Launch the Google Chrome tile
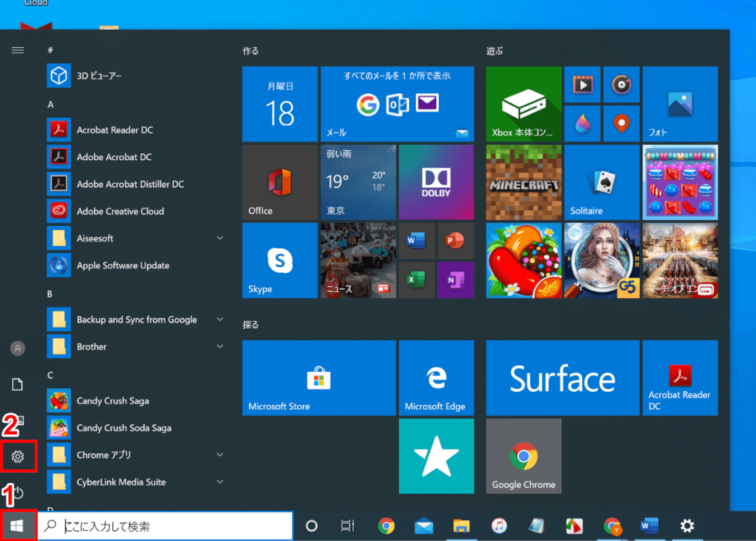 pyautogui.click(x=523, y=456)
